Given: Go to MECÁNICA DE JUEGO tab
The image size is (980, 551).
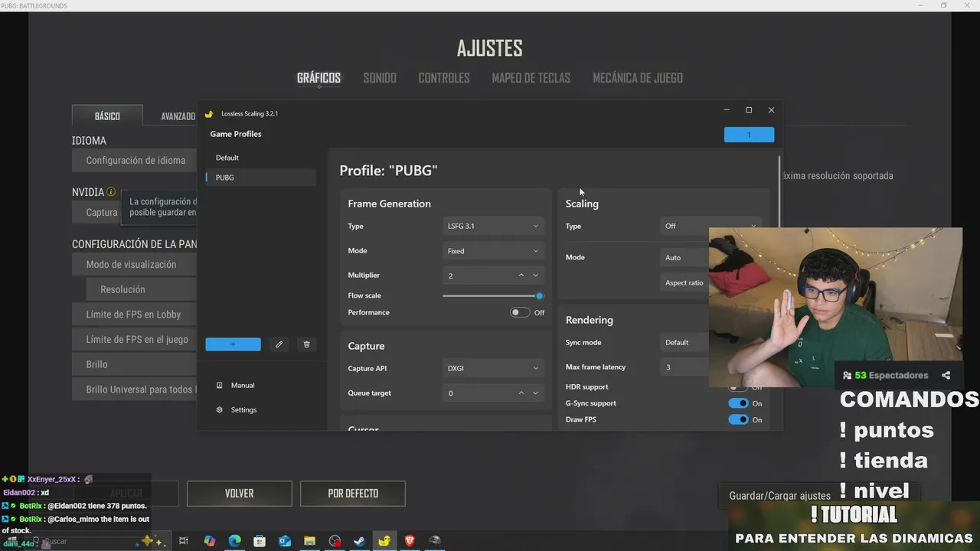Looking at the screenshot, I should pyautogui.click(x=638, y=78).
